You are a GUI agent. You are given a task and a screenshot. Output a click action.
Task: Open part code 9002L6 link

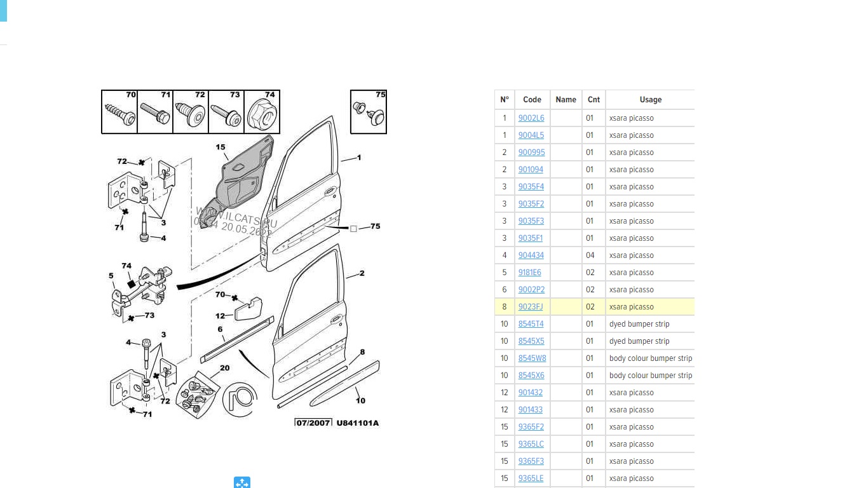[x=531, y=118]
